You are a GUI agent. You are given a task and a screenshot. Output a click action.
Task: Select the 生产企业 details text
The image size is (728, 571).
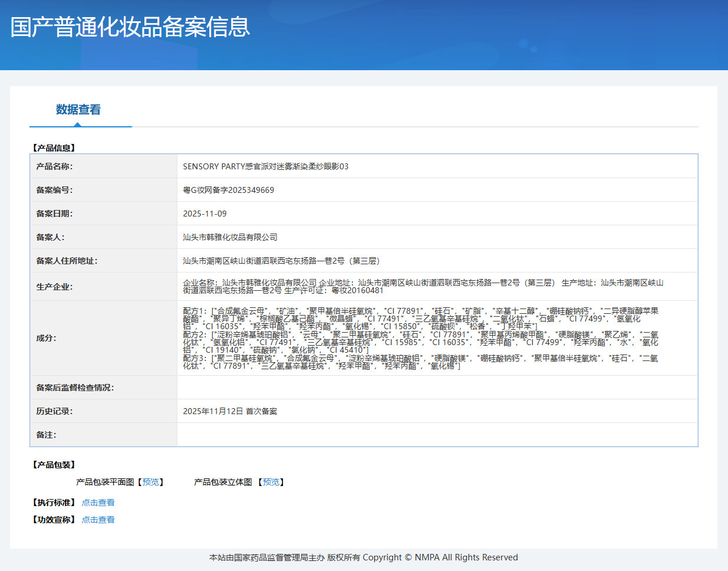pos(423,287)
